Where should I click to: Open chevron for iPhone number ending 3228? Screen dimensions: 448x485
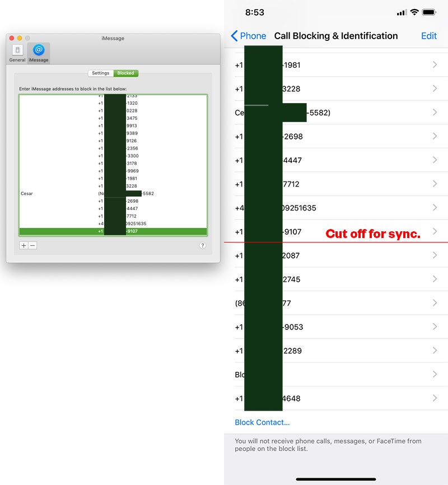[435, 88]
